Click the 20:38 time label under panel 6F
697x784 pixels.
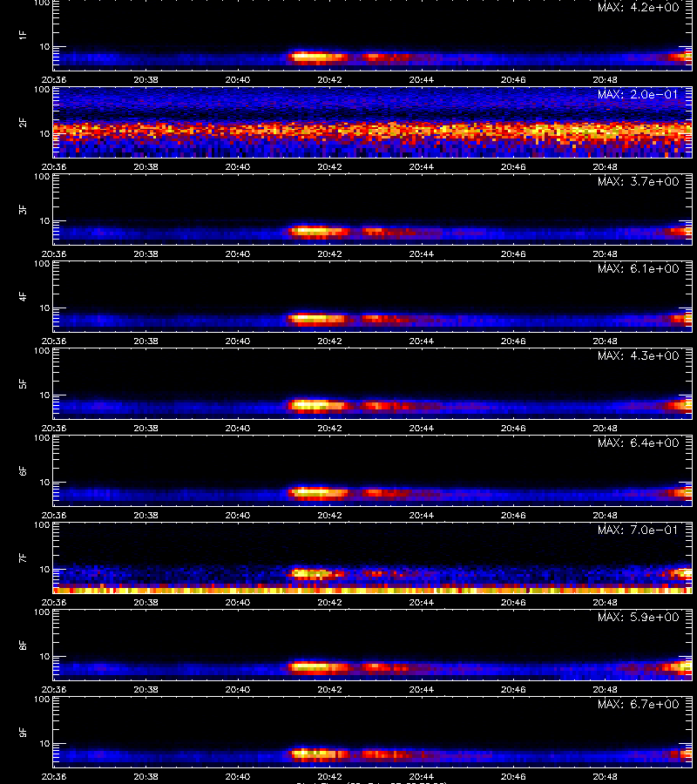pyautogui.click(x=146, y=515)
